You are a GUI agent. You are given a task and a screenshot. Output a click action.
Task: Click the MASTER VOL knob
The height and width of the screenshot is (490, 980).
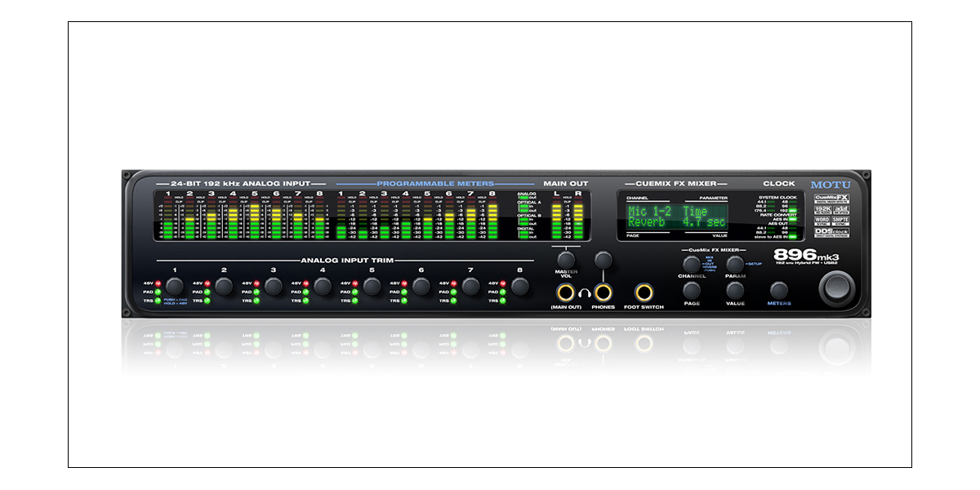pos(565,260)
